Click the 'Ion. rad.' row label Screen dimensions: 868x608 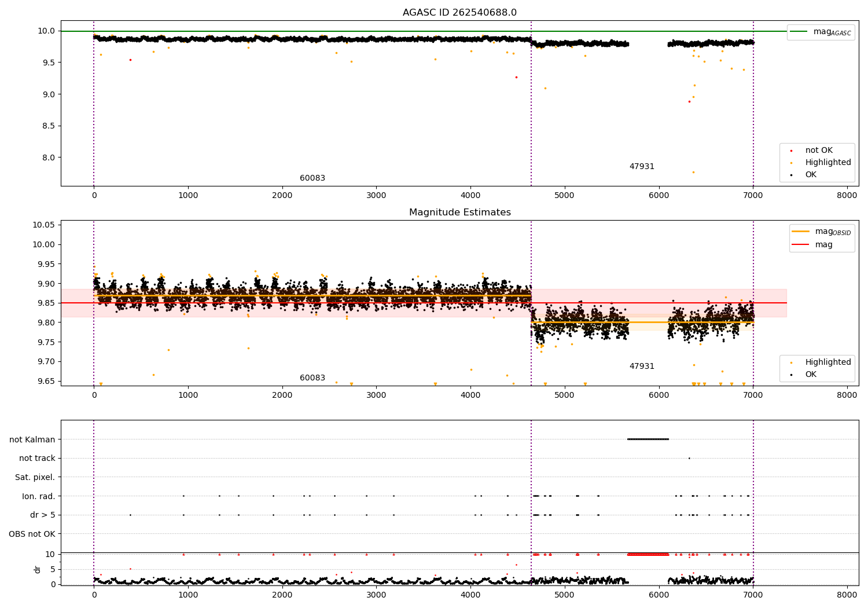pos(39,496)
